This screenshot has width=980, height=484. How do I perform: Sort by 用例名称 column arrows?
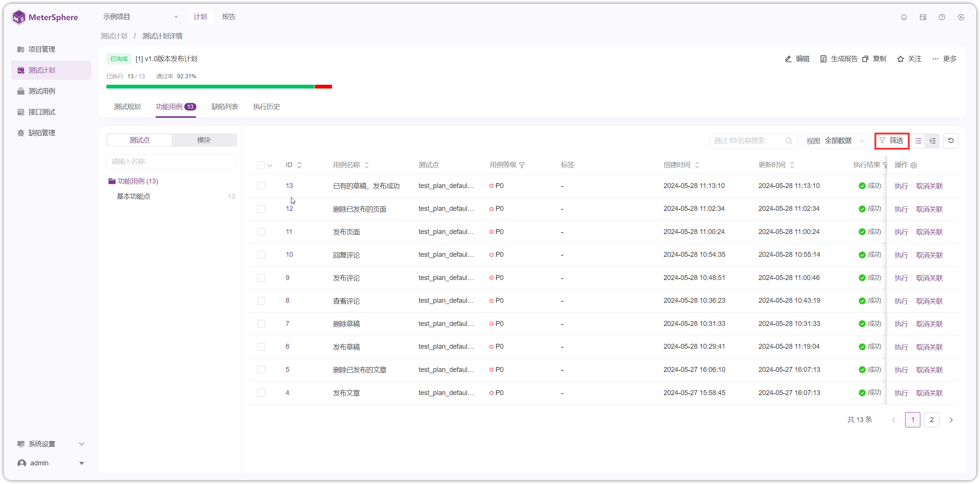pos(367,165)
